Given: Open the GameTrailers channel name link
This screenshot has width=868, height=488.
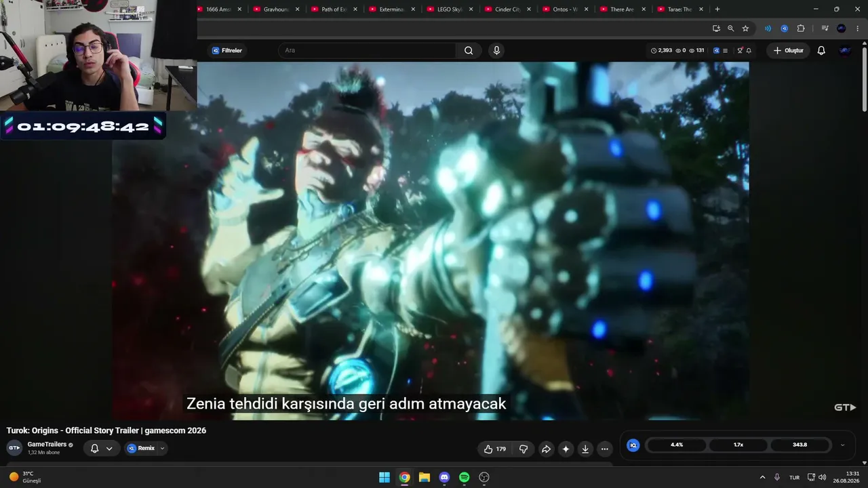Looking at the screenshot, I should pos(47,445).
